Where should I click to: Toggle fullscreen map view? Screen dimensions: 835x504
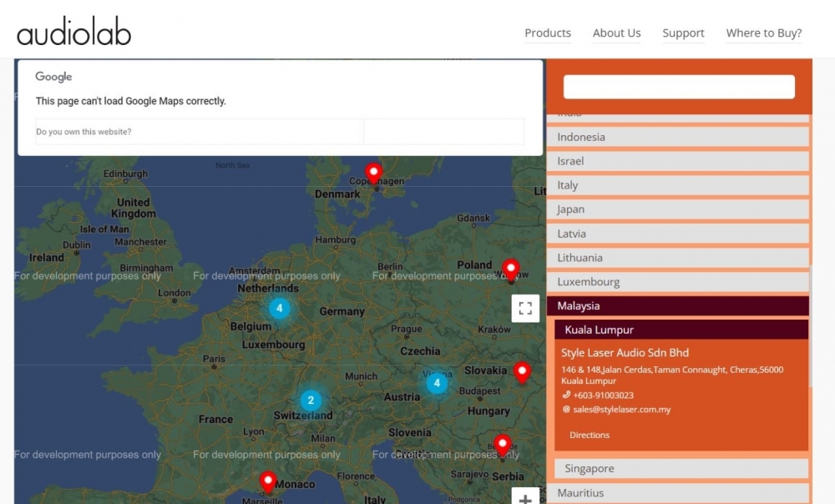(x=525, y=308)
